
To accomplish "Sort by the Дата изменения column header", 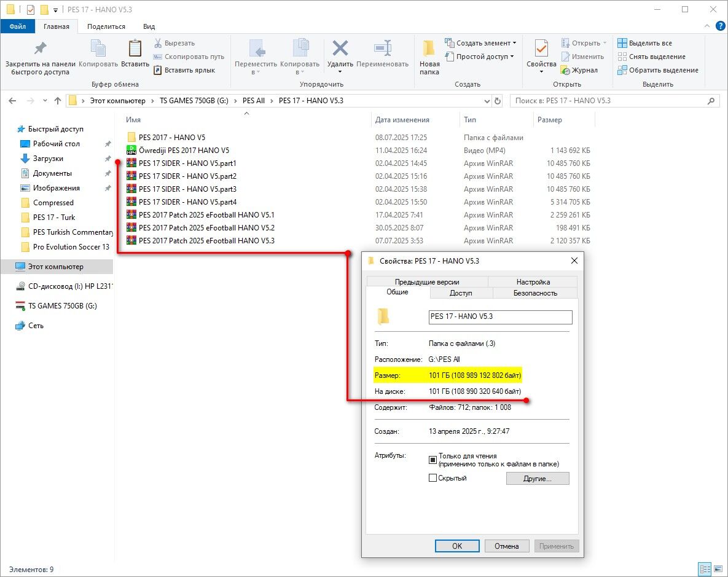I will click(x=402, y=120).
